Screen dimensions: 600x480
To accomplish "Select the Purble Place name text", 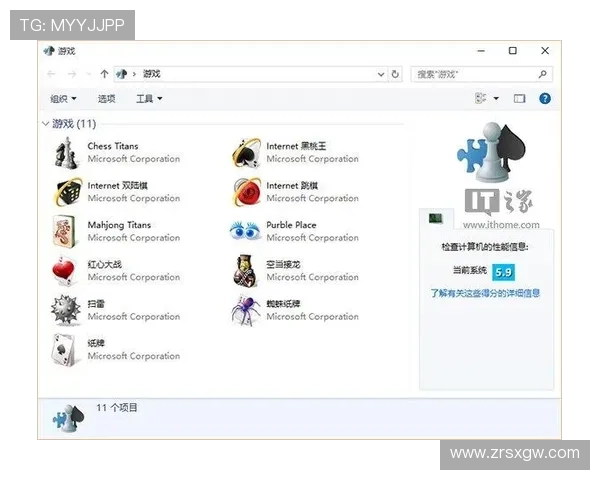I will click(291, 225).
